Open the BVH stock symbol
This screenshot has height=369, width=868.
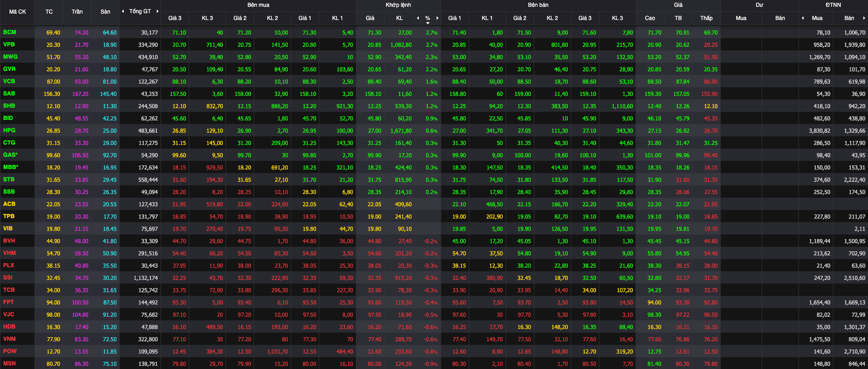pos(9,241)
